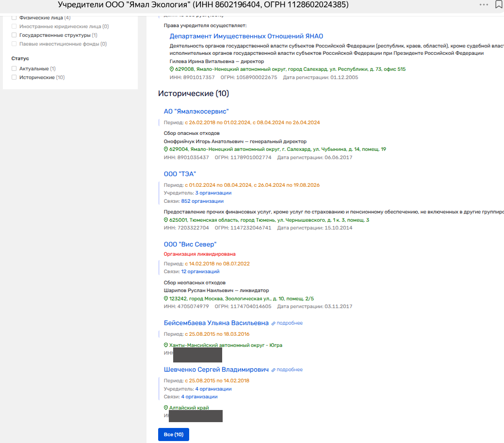Open the three-dots more options menu
The image size is (504, 443).
484,4
